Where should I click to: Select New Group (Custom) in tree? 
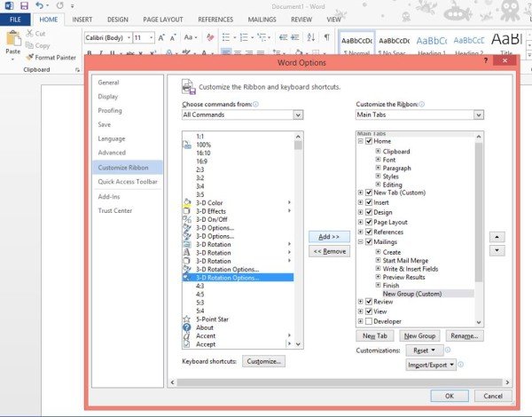pyautogui.click(x=412, y=294)
